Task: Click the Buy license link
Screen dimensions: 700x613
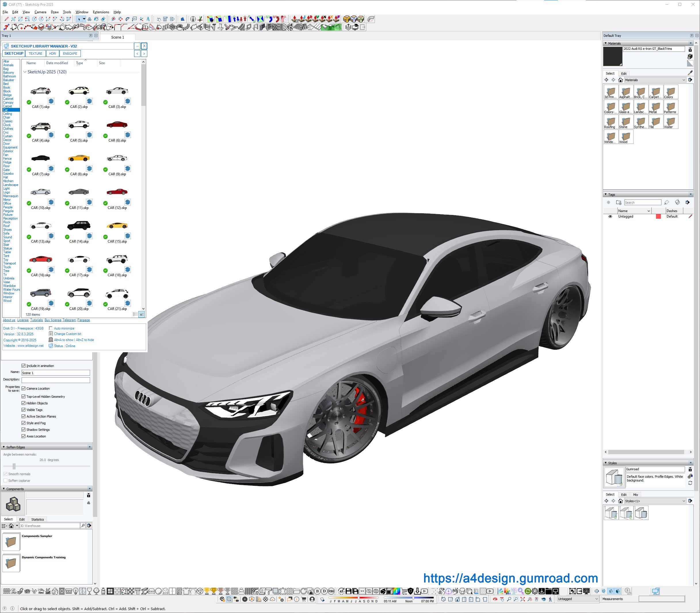Action: (x=53, y=320)
